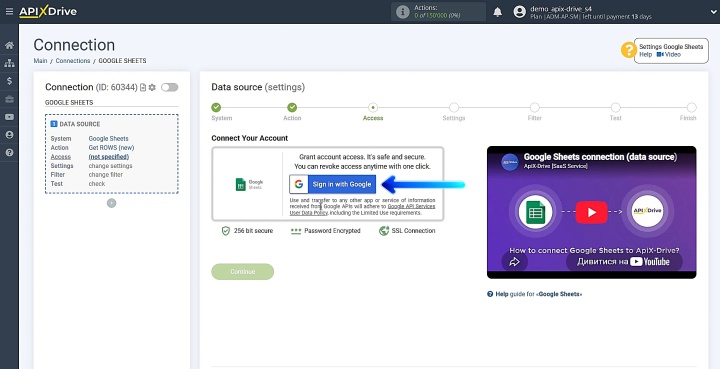Open the Help link in settings tooltip
This screenshot has height=369, width=720.
645,54
